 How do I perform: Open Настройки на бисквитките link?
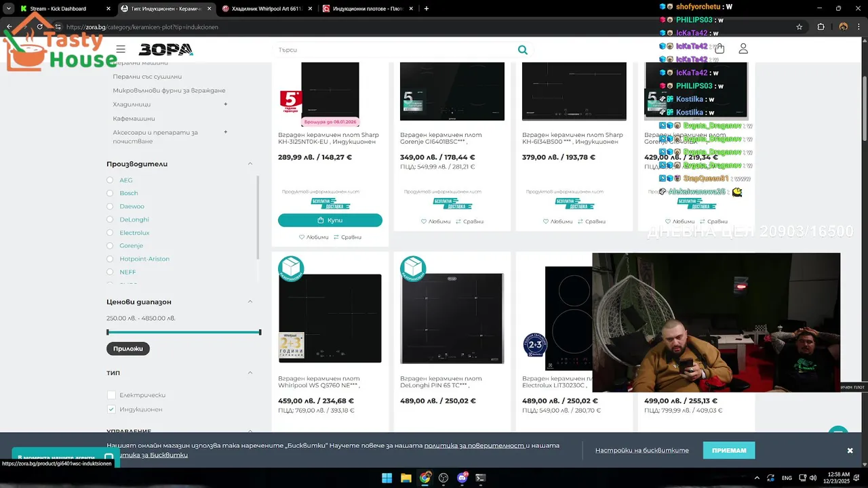pyautogui.click(x=642, y=451)
